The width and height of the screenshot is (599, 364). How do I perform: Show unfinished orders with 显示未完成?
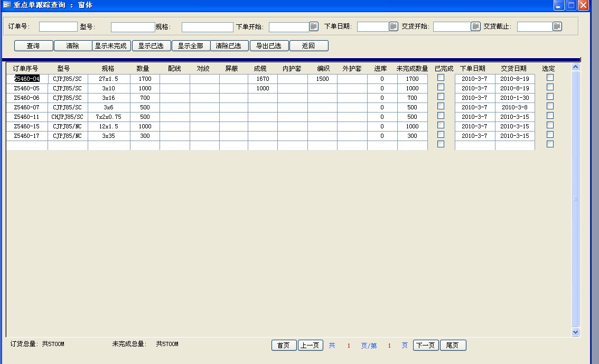pos(111,46)
